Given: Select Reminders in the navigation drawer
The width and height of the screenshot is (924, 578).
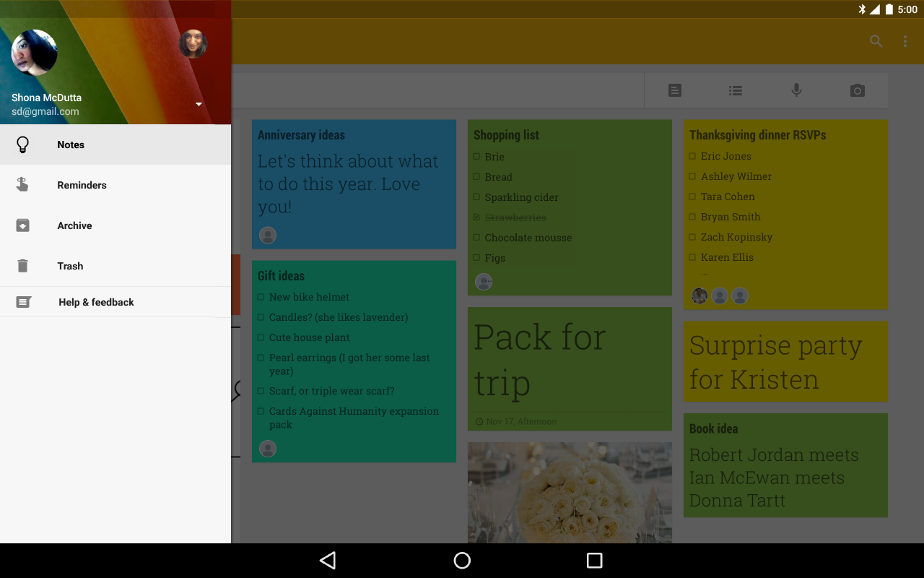Looking at the screenshot, I should coord(82,185).
